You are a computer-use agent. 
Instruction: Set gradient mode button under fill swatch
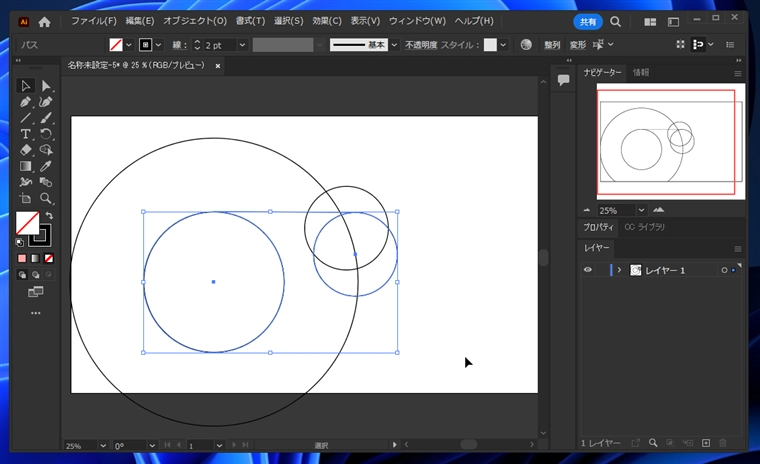click(35, 258)
